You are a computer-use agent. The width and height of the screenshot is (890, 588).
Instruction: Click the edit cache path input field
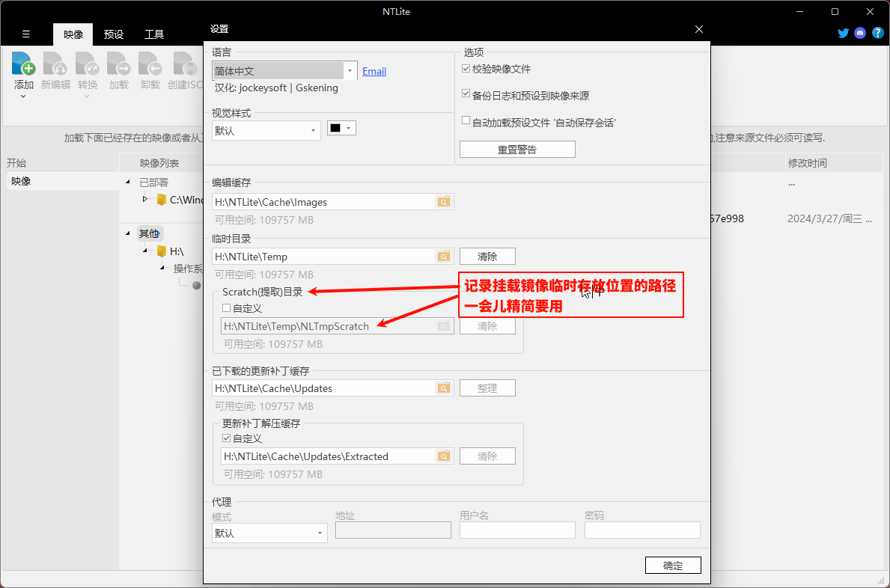(x=324, y=202)
